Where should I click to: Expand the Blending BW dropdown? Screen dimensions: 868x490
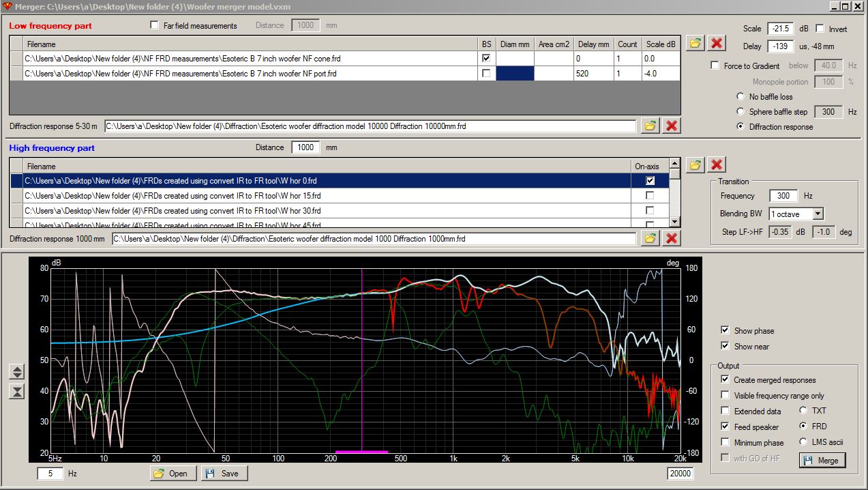click(818, 214)
